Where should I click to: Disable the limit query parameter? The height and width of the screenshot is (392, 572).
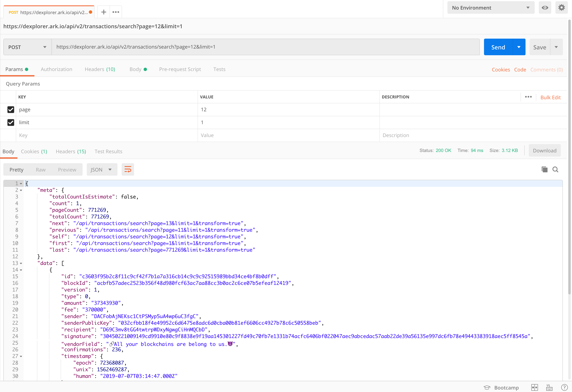11,122
